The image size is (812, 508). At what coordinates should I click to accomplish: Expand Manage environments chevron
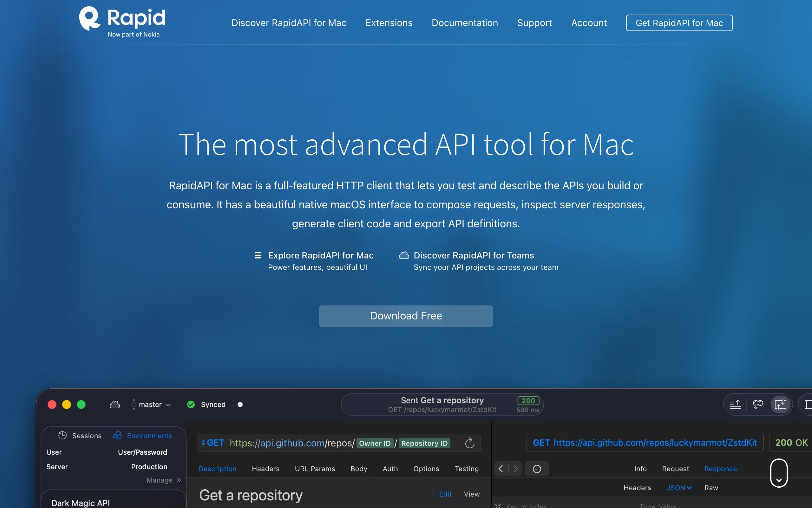[x=179, y=480]
